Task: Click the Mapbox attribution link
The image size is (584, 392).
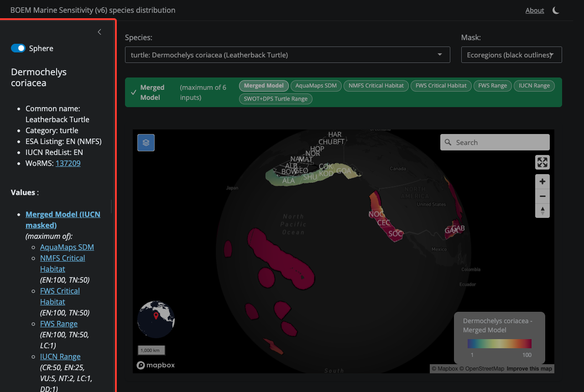Action: (445, 369)
